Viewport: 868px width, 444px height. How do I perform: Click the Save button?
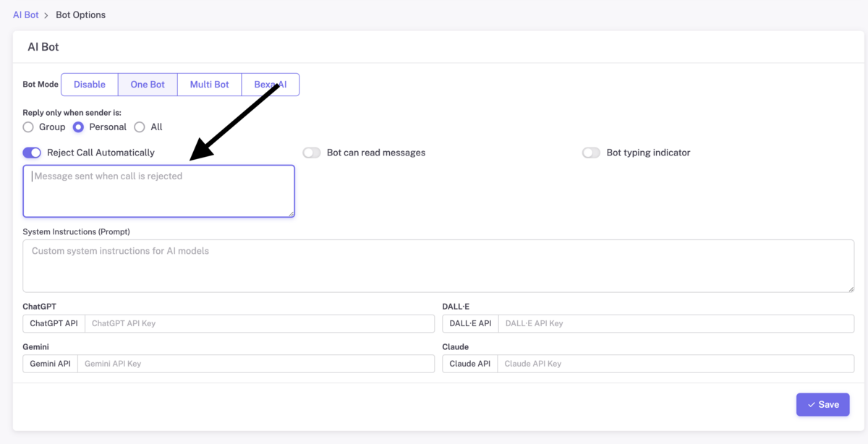822,404
